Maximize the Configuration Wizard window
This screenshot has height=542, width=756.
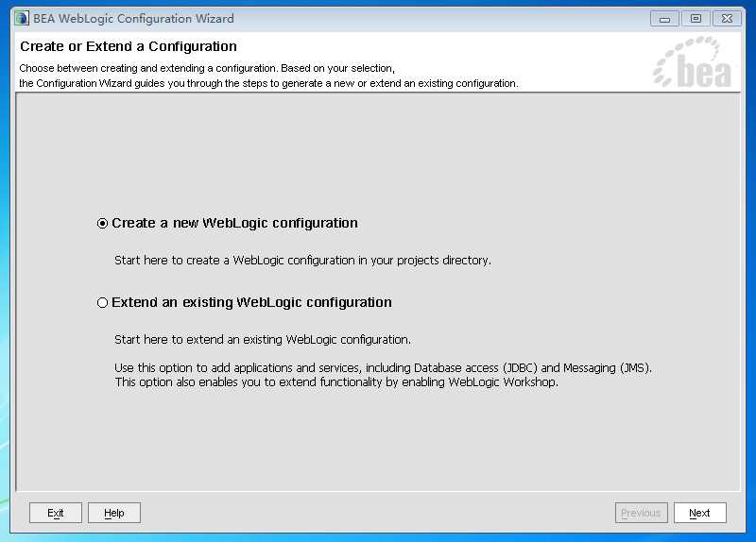(696, 19)
